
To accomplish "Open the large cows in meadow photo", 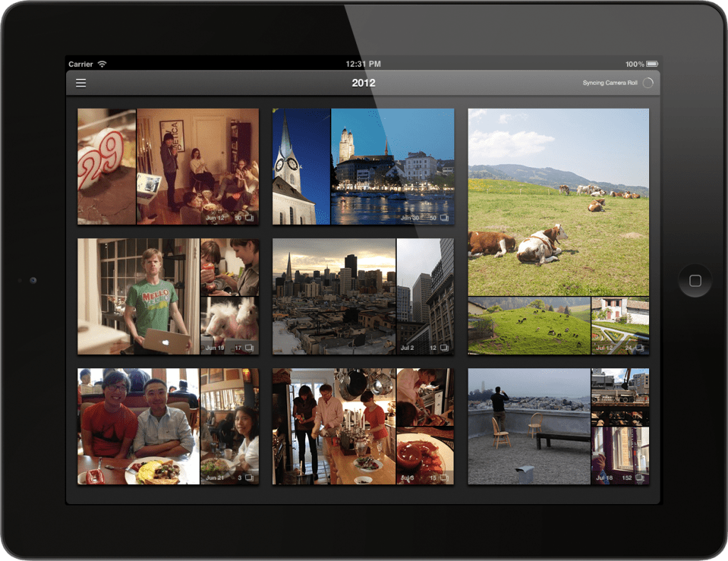I will pyautogui.click(x=558, y=202).
